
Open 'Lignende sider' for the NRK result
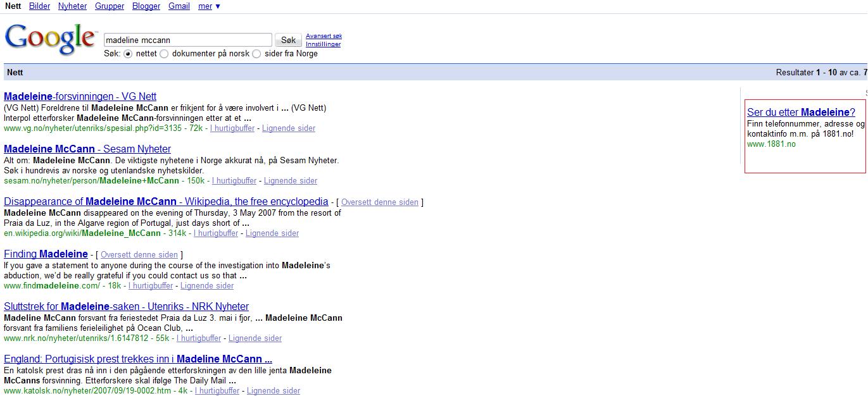point(255,338)
